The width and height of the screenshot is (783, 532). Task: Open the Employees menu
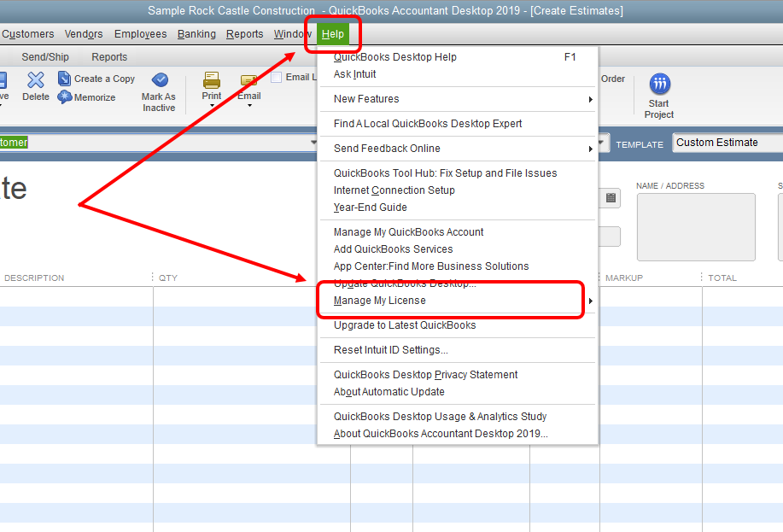140,34
